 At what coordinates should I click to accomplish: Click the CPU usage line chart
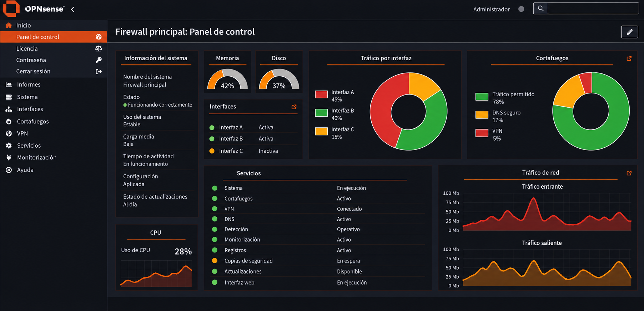(x=156, y=274)
